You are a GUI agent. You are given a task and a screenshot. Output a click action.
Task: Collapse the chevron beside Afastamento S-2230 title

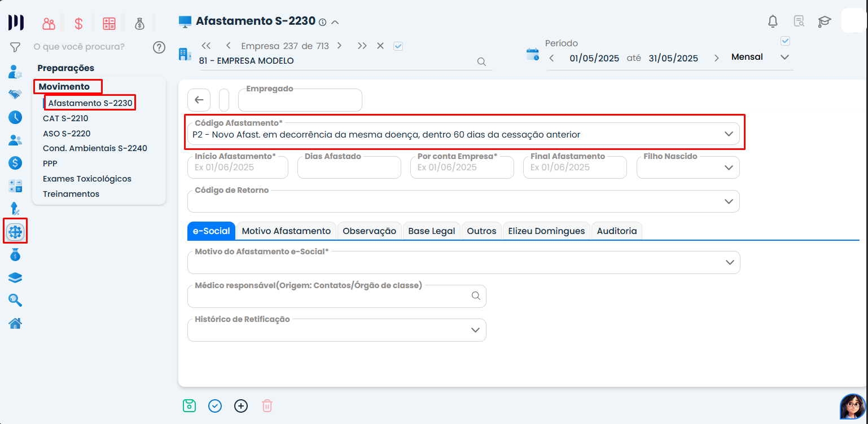pyautogui.click(x=335, y=23)
